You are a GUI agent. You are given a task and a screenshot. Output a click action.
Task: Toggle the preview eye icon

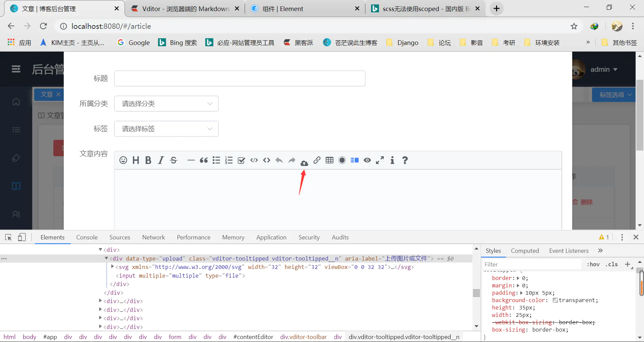pyautogui.click(x=367, y=160)
